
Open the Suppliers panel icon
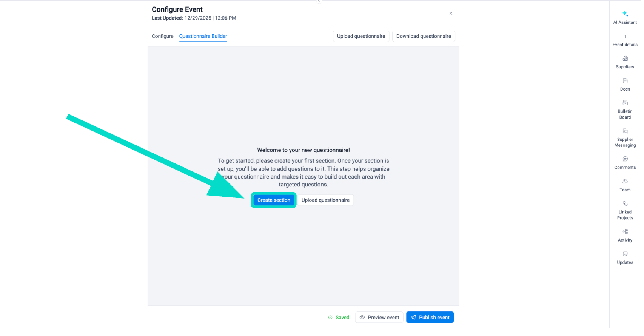(x=625, y=59)
